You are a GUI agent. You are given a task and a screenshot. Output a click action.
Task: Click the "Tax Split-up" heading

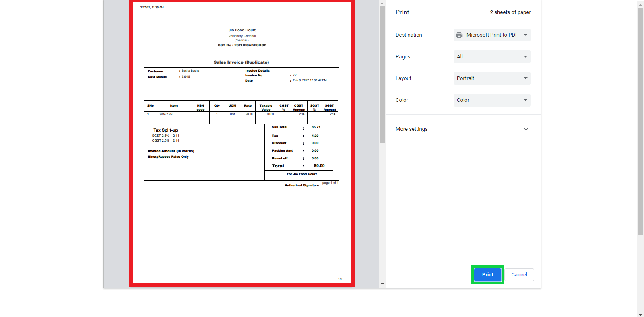(165, 130)
